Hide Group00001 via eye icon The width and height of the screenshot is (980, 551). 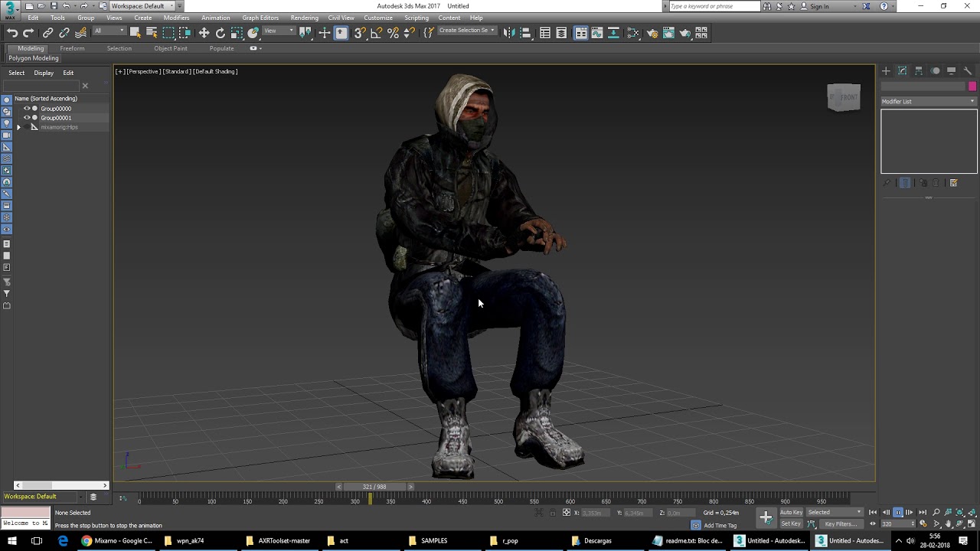[27, 118]
